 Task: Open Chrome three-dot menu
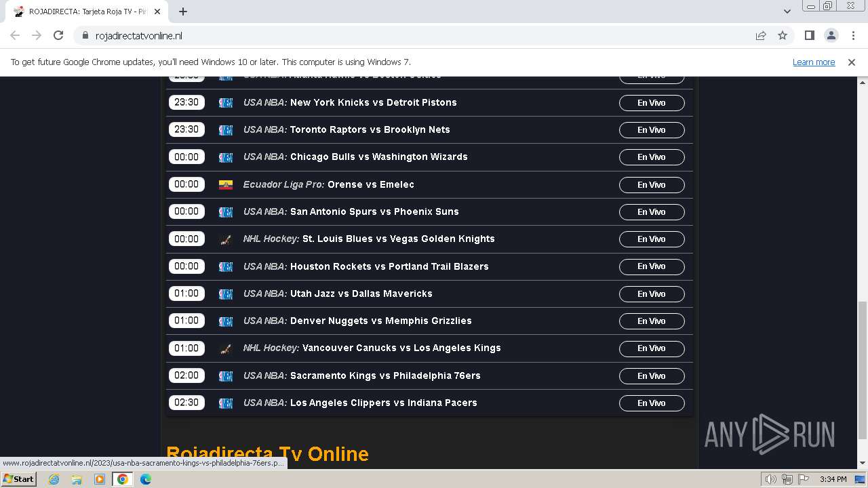pos(853,35)
